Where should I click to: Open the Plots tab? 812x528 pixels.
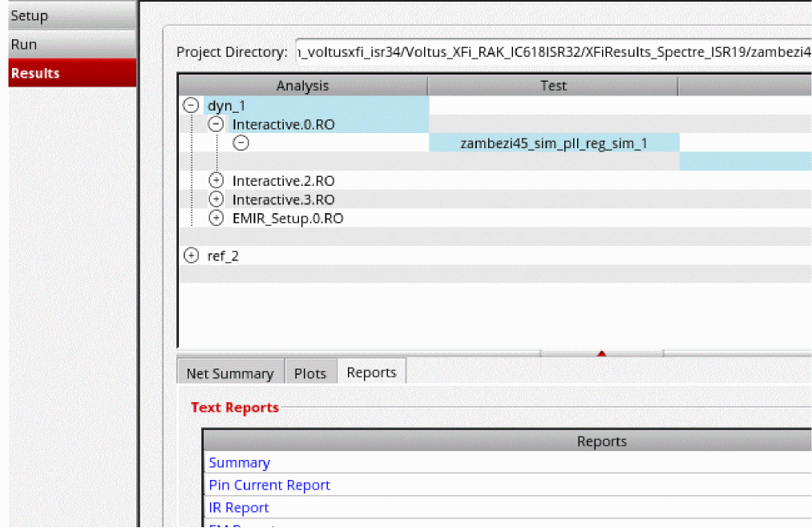[x=310, y=373]
